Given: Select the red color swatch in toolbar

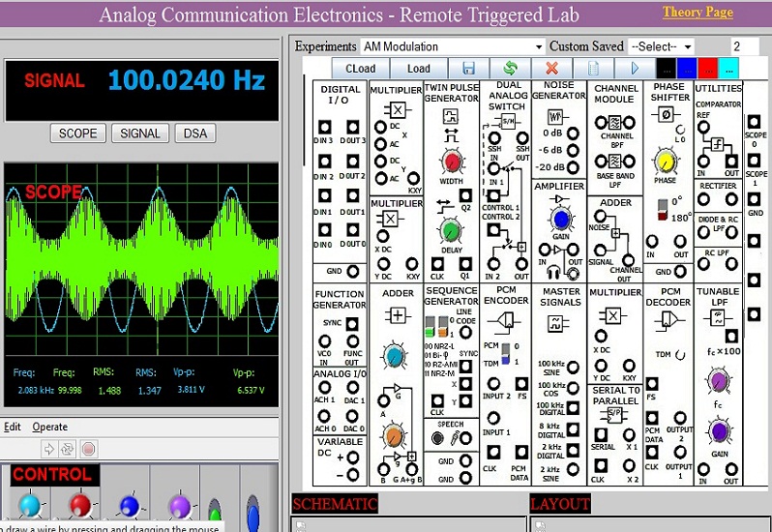Looking at the screenshot, I should 707,69.
